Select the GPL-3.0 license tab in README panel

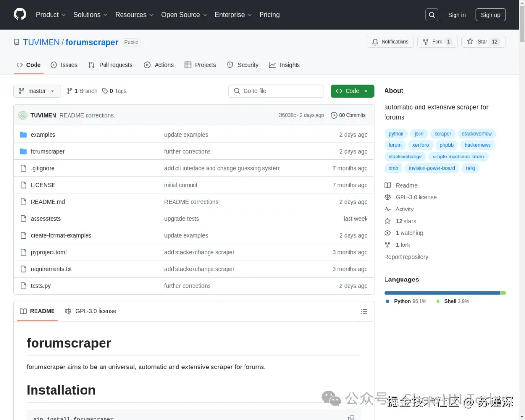90,311
